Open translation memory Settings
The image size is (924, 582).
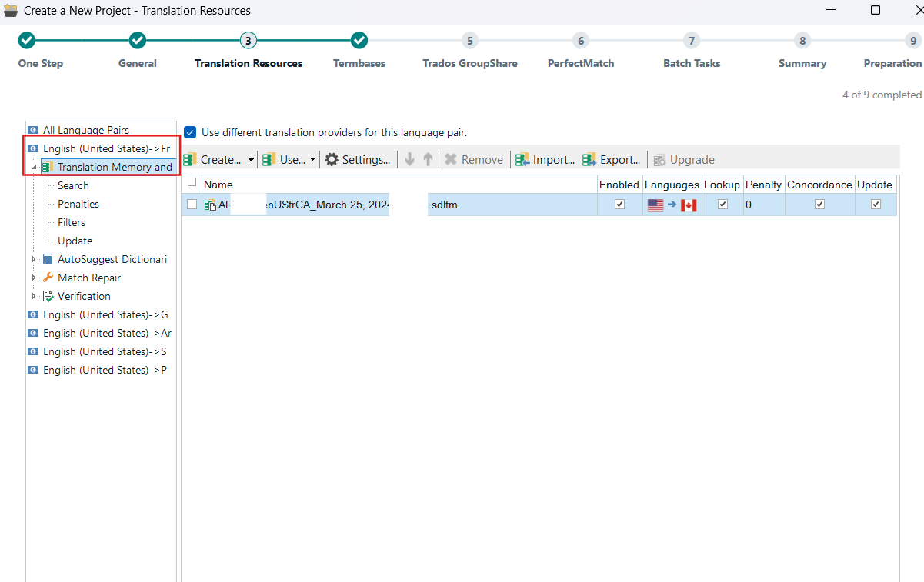click(358, 159)
